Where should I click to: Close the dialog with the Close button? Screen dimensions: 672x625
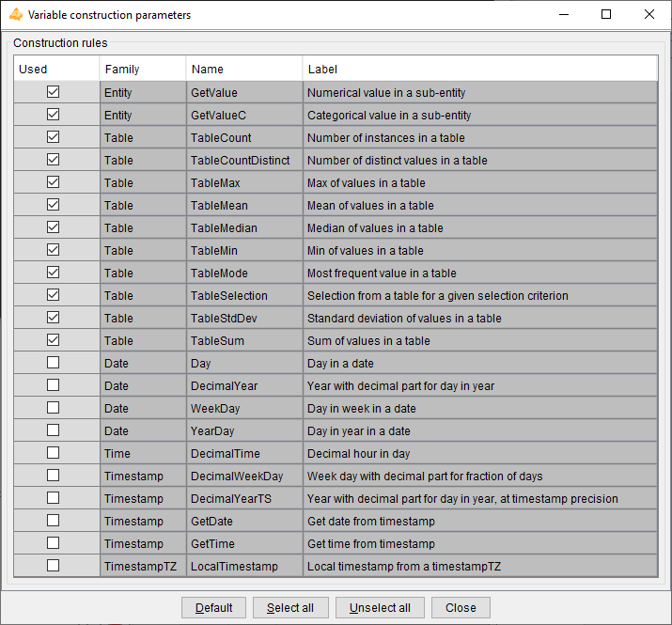coord(461,607)
